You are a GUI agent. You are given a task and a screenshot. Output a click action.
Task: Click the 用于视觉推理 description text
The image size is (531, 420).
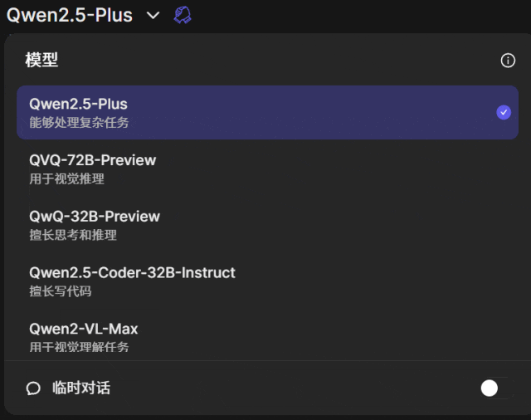(66, 178)
